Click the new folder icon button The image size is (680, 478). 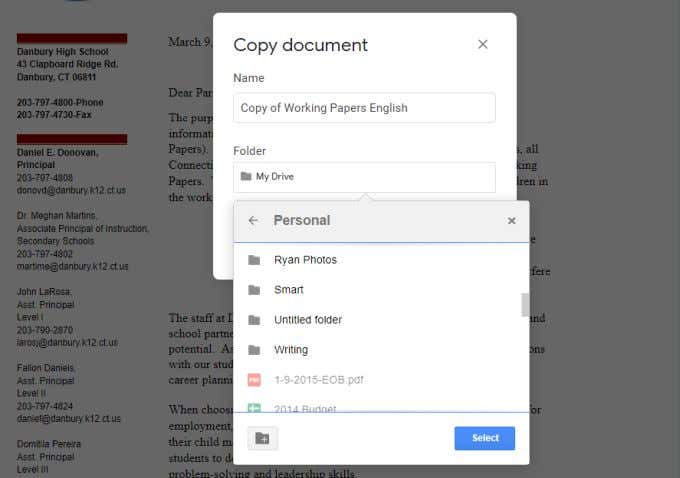coord(262,438)
